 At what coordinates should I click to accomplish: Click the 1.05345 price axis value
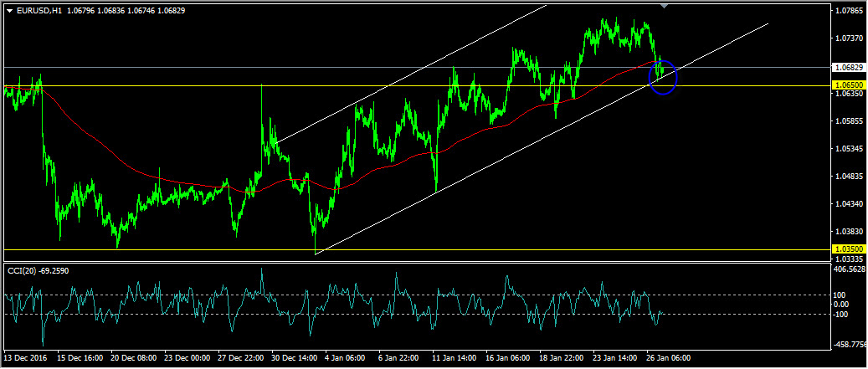click(849, 149)
